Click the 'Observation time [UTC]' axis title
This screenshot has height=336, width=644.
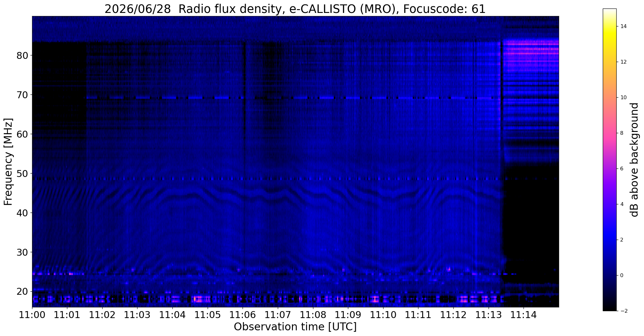(x=295, y=327)
